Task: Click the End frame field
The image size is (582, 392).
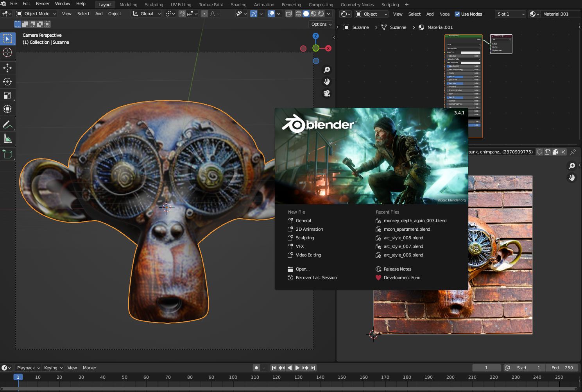Action: click(x=562, y=368)
